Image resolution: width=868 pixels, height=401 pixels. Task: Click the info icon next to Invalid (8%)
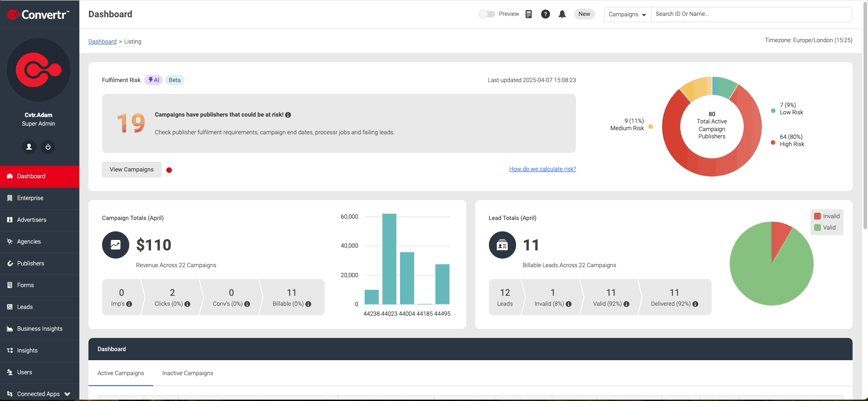[569, 304]
